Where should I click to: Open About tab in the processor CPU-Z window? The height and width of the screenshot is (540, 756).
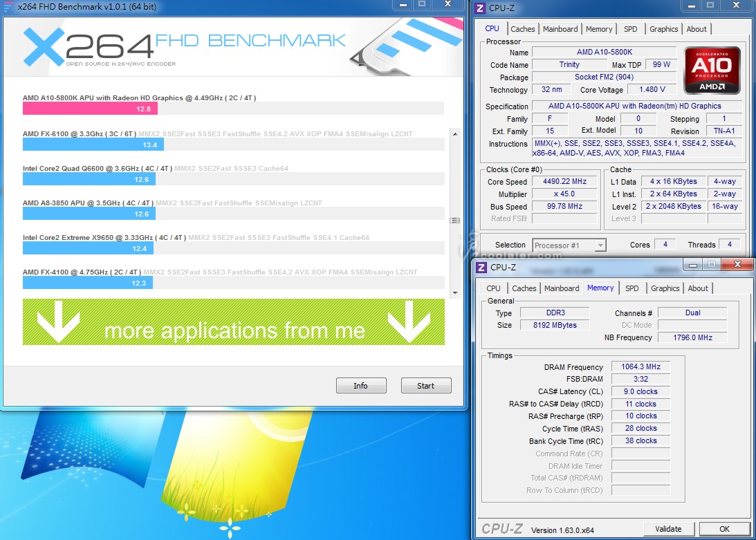(697, 29)
